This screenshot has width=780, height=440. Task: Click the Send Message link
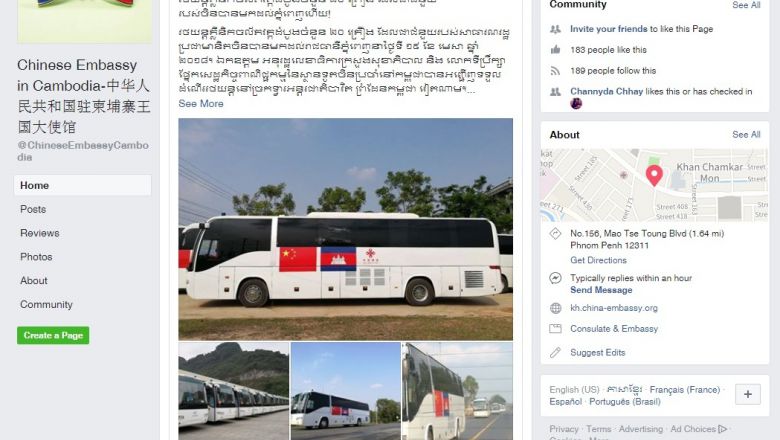point(601,290)
